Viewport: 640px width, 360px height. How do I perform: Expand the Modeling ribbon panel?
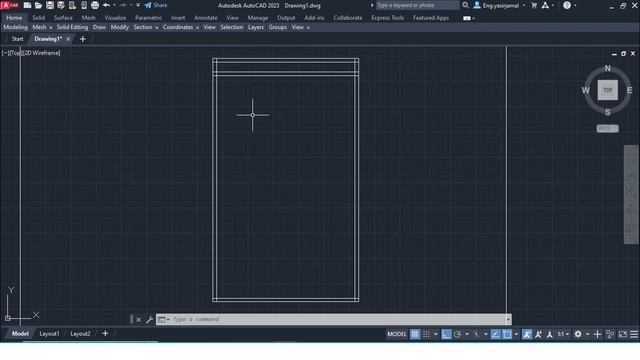16,27
